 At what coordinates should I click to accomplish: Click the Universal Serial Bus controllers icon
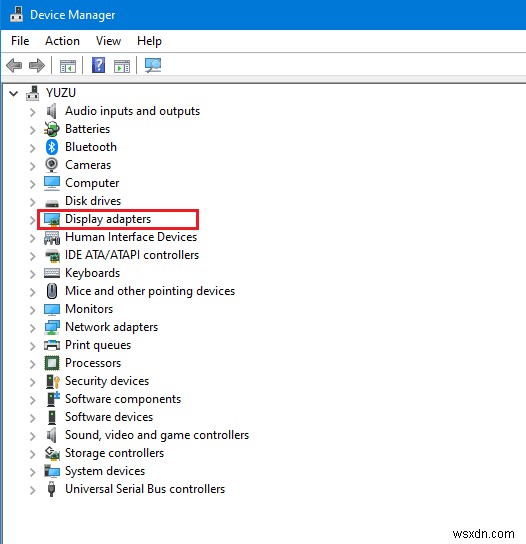[x=52, y=489]
